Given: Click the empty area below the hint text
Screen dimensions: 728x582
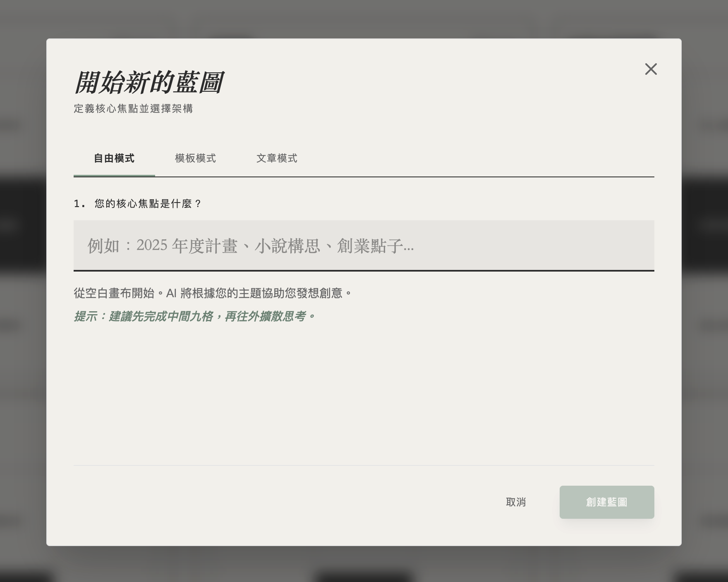Looking at the screenshot, I should pyautogui.click(x=364, y=393).
